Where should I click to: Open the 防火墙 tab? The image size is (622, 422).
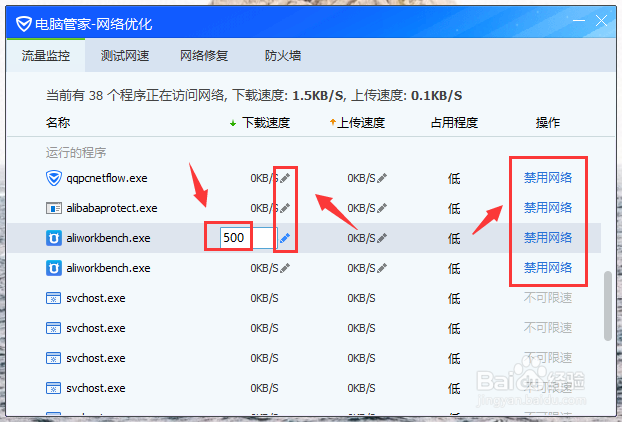(x=283, y=56)
